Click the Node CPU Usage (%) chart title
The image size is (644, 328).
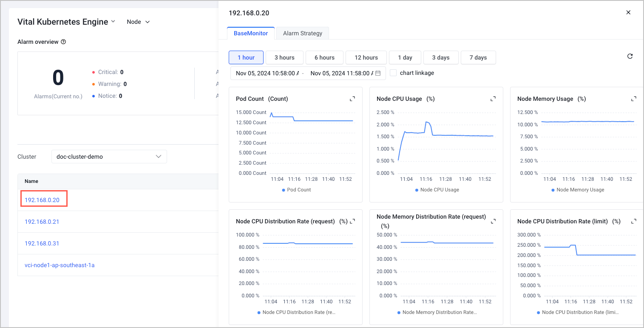pyautogui.click(x=406, y=99)
